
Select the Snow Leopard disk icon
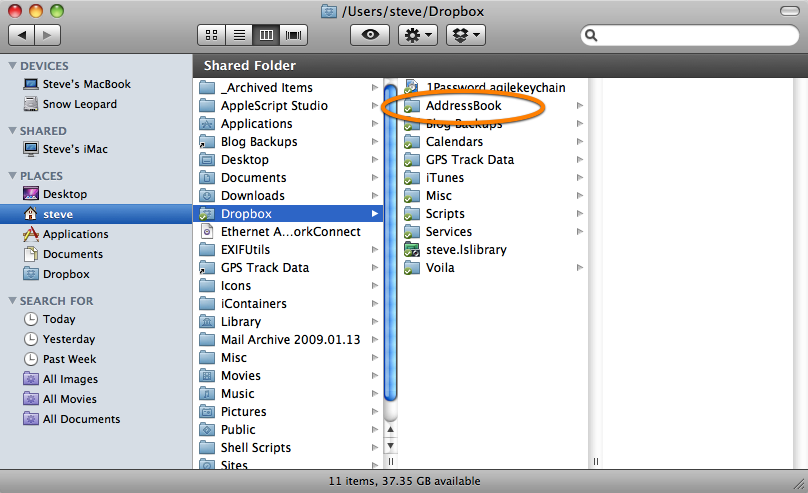point(31,104)
